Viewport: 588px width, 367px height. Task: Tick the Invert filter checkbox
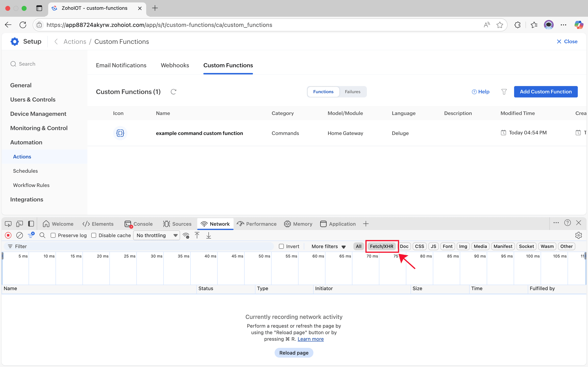[281, 246]
